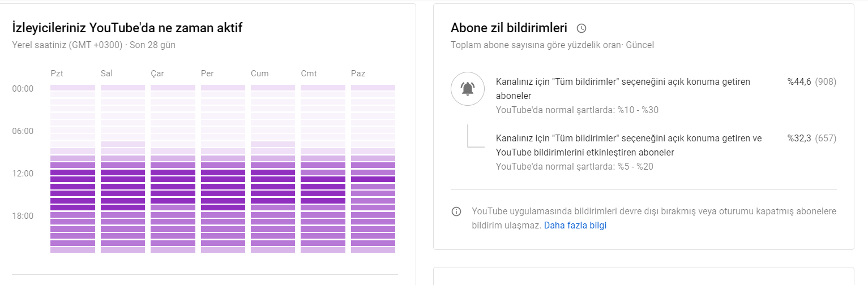Click the Per 18:00 heatmap cell
Viewport: 868px width, 285px height.
pos(223,215)
